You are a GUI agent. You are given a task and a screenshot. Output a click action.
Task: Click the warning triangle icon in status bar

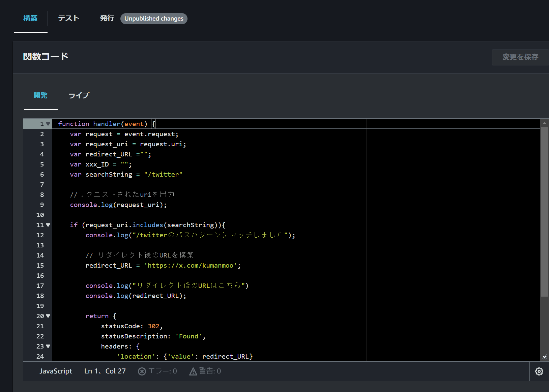pos(193,371)
